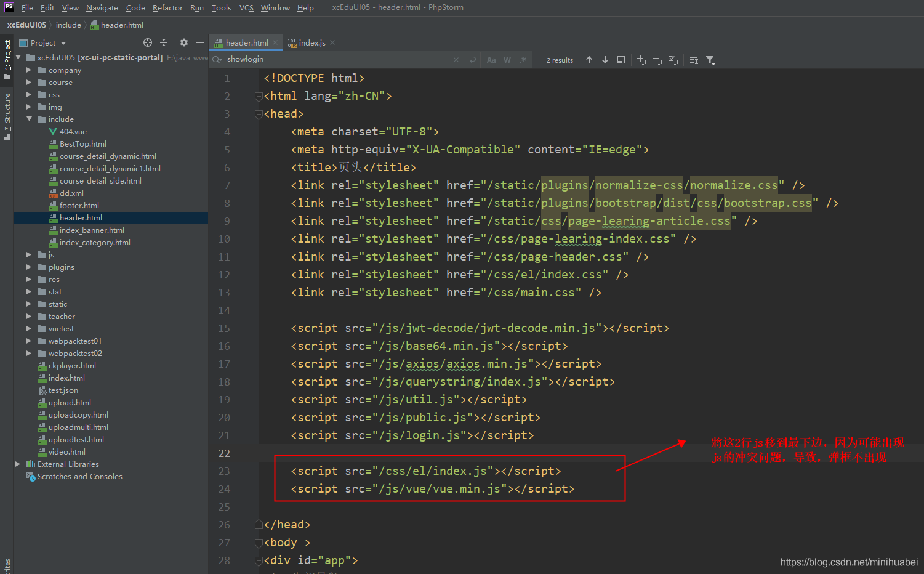Clear the search field text
Viewport: 924px width, 574px height.
pyautogui.click(x=456, y=60)
